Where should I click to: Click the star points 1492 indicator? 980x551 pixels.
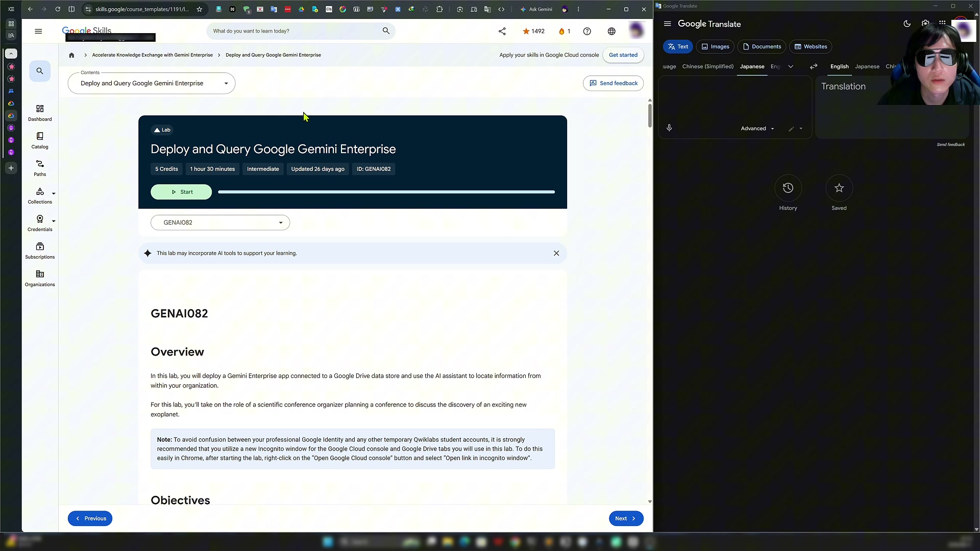(x=533, y=31)
